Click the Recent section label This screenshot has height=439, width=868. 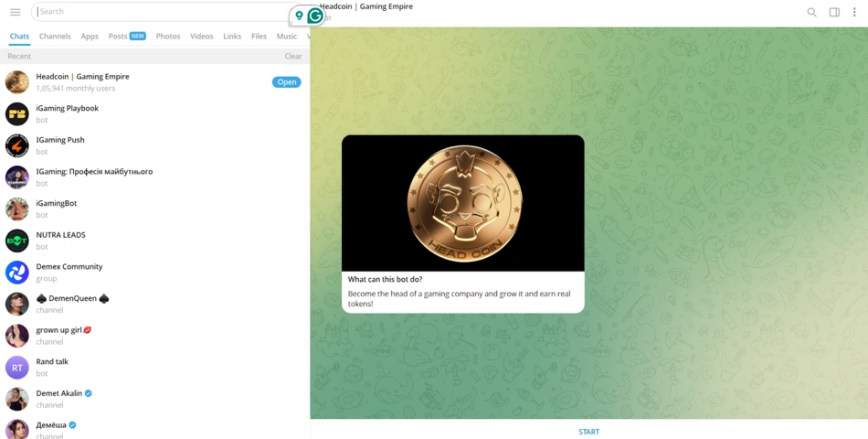click(19, 56)
